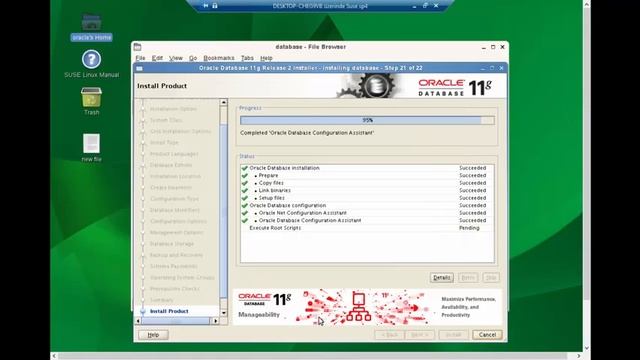Click the Next button in the installer
640x360 pixels.
tap(420, 335)
